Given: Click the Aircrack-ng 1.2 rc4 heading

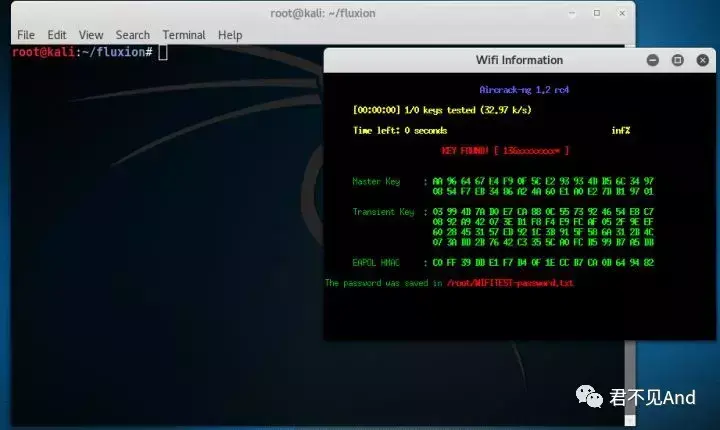Looking at the screenshot, I should pyautogui.click(x=524, y=90).
